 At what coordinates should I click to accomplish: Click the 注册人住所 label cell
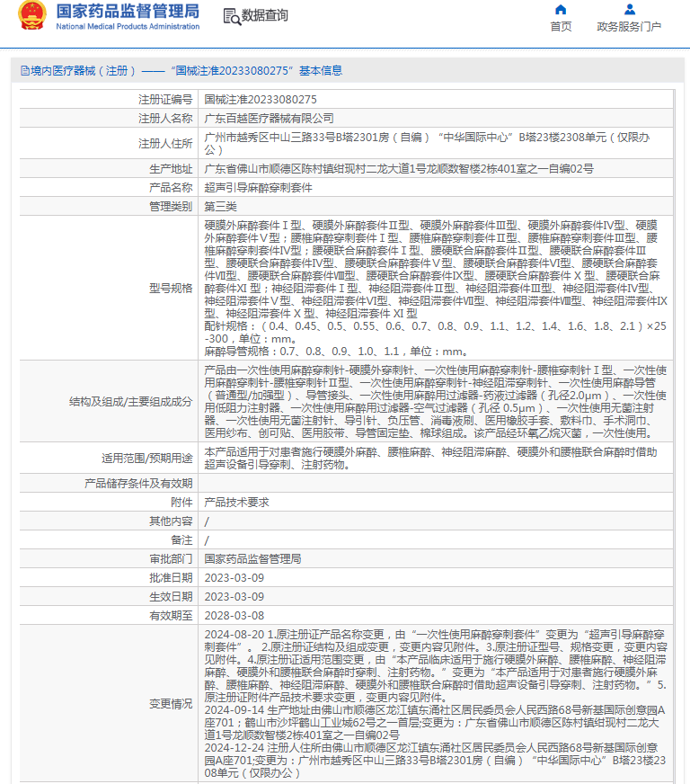click(109, 144)
